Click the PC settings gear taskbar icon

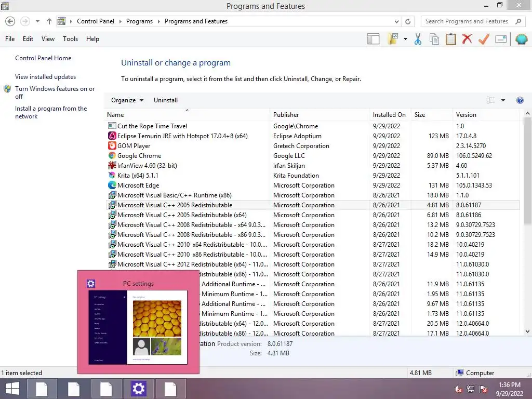point(138,389)
